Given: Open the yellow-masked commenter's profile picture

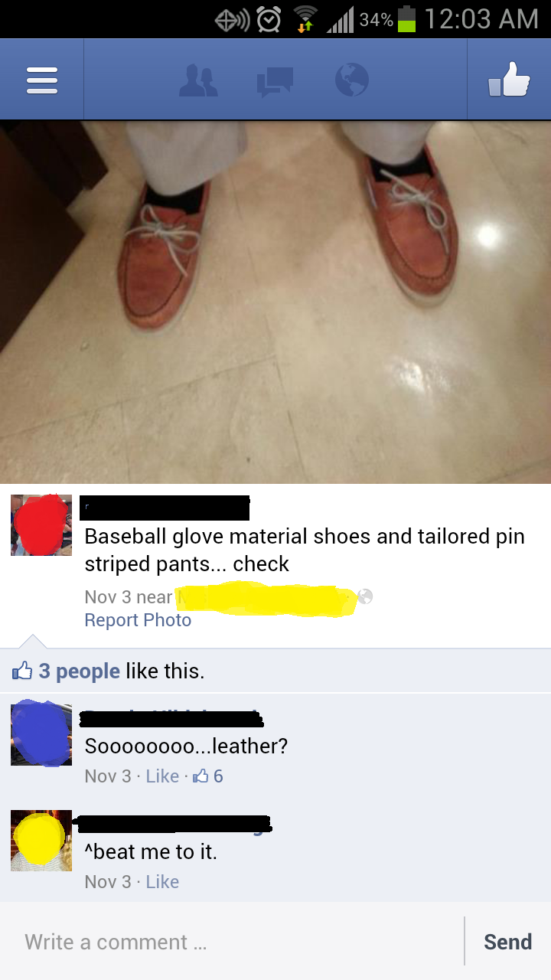Looking at the screenshot, I should [x=41, y=841].
